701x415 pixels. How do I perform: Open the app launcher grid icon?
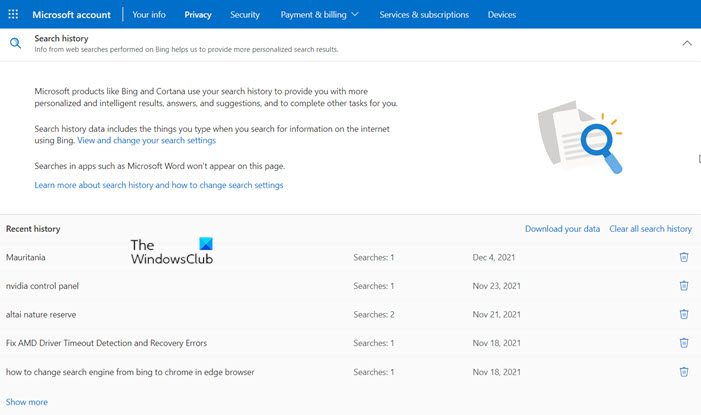13,15
